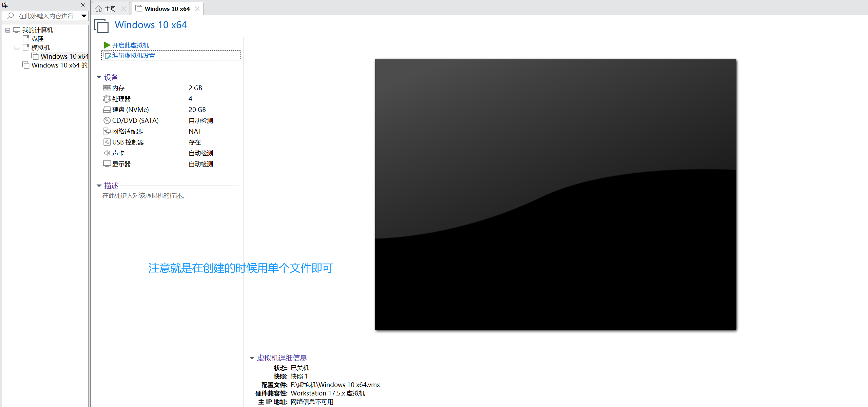
Task: Click the sound card speaker icon
Action: point(107,153)
